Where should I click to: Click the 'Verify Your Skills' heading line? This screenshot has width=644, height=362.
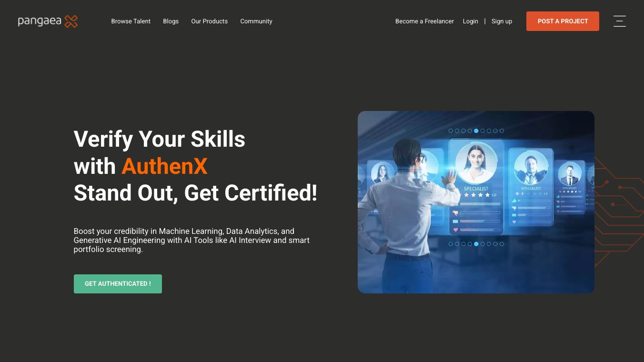(160, 139)
